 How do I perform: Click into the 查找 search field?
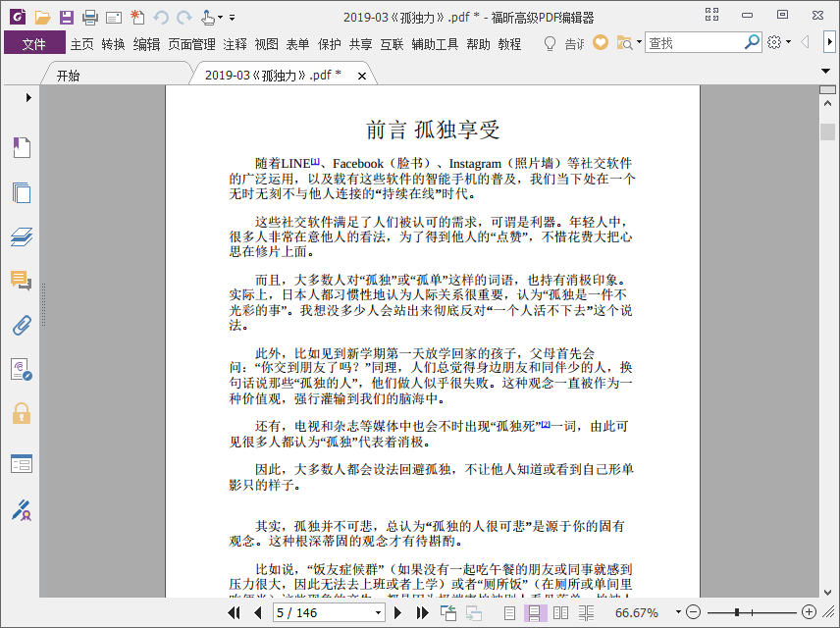click(x=695, y=43)
